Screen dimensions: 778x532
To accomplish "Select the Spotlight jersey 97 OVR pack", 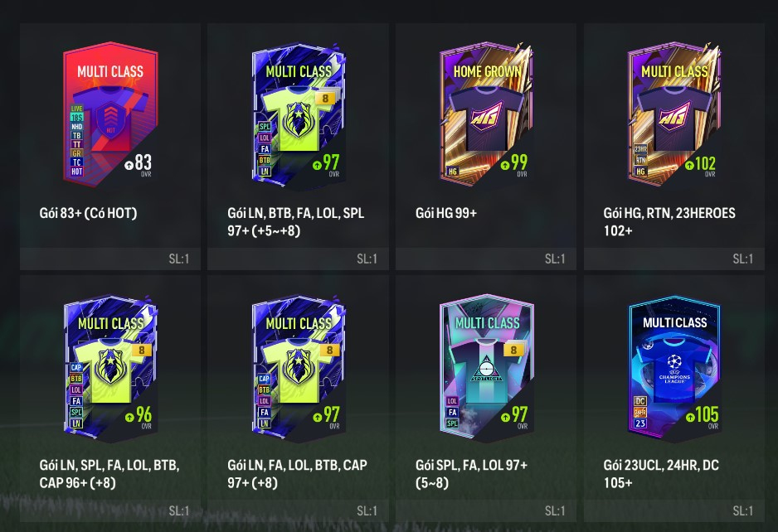I will (486, 368).
